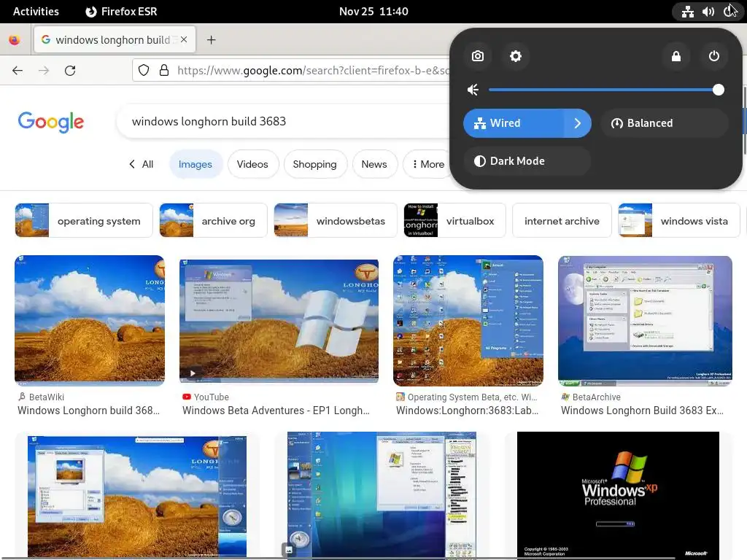Go forward using the forward arrow
747x560 pixels.
[44, 71]
